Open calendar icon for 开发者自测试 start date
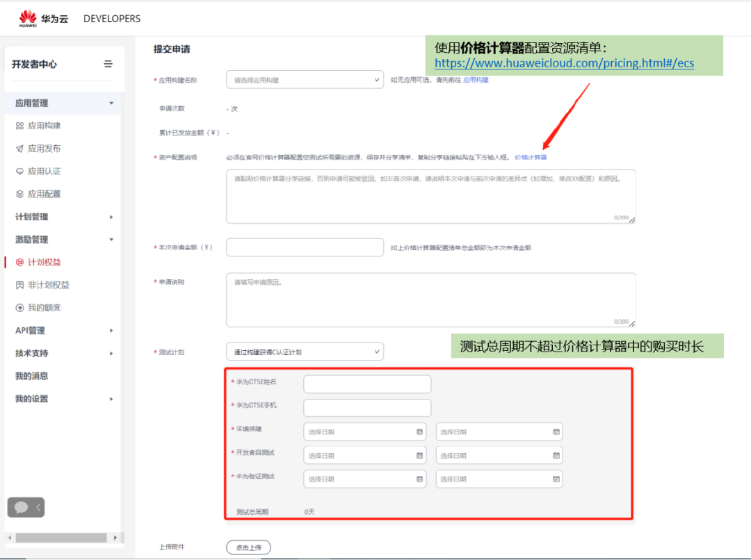The width and height of the screenshot is (751, 560). coord(419,456)
